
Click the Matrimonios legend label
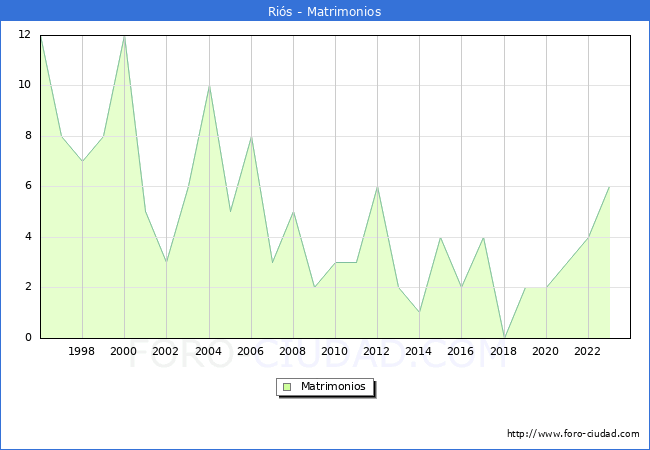click(332, 387)
